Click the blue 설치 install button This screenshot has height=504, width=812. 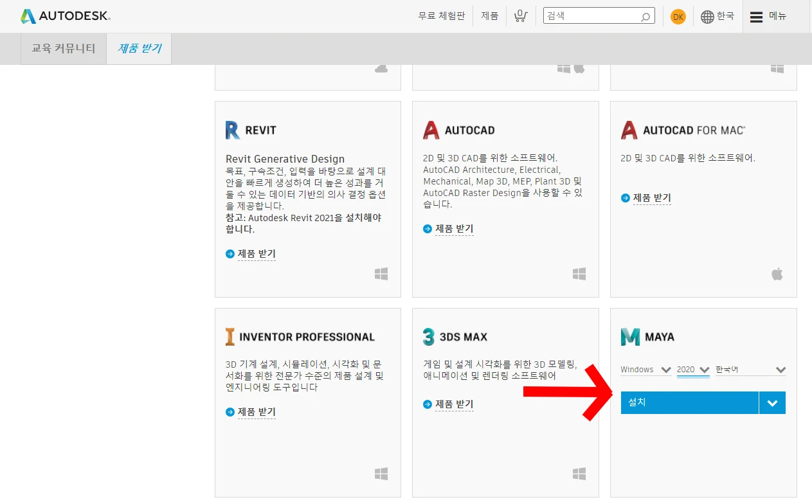[689, 402]
